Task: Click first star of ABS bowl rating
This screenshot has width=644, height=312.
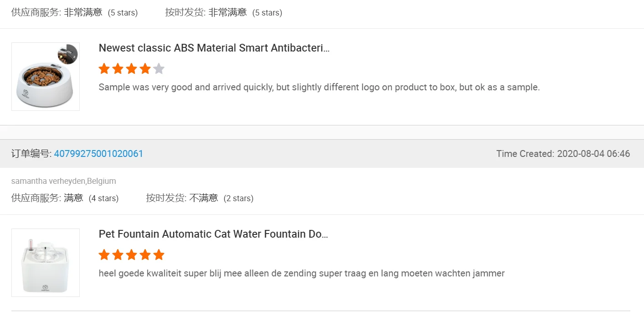Action: point(104,69)
